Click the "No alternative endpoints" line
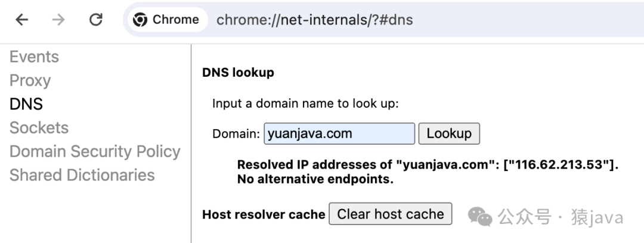The width and height of the screenshot is (644, 243). pyautogui.click(x=315, y=179)
